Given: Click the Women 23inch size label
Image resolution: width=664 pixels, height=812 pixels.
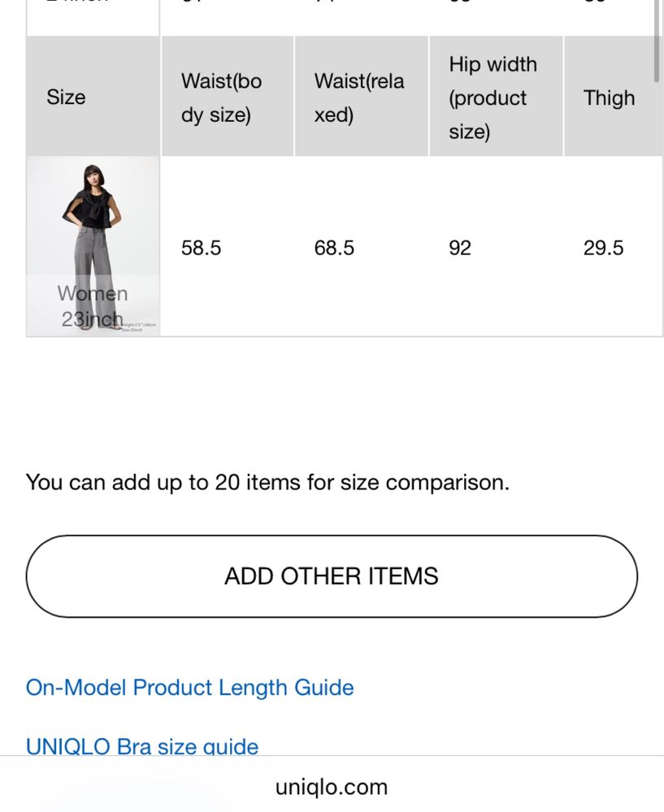Looking at the screenshot, I should point(92,306).
